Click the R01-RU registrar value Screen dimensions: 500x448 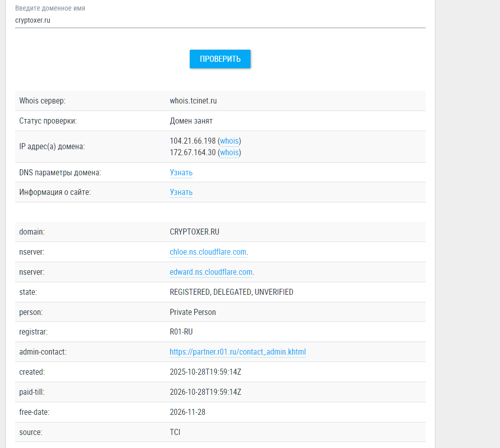point(181,332)
